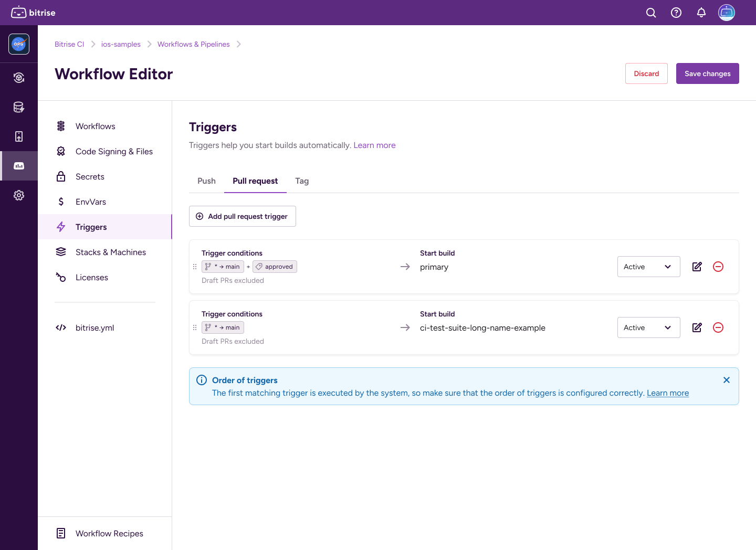Switch to the Push tab
The height and width of the screenshot is (550, 756).
point(206,181)
